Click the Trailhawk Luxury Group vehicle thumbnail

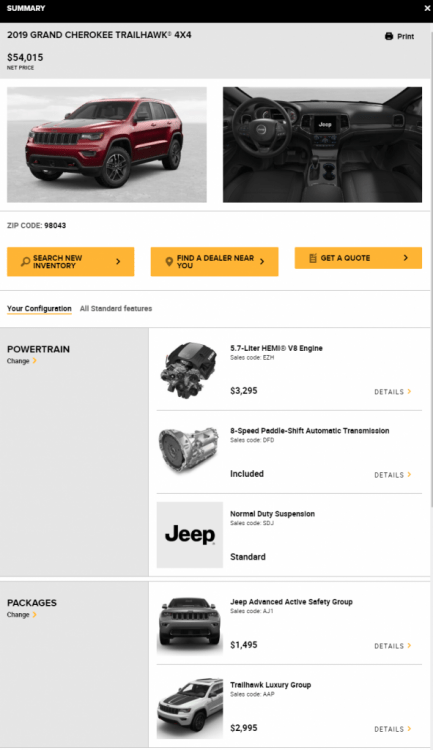coord(189,706)
